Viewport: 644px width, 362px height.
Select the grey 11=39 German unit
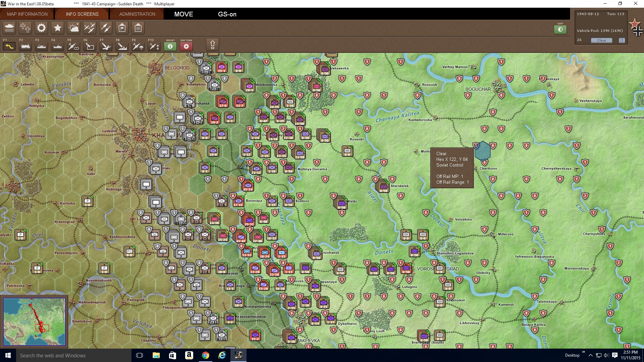pos(206,68)
